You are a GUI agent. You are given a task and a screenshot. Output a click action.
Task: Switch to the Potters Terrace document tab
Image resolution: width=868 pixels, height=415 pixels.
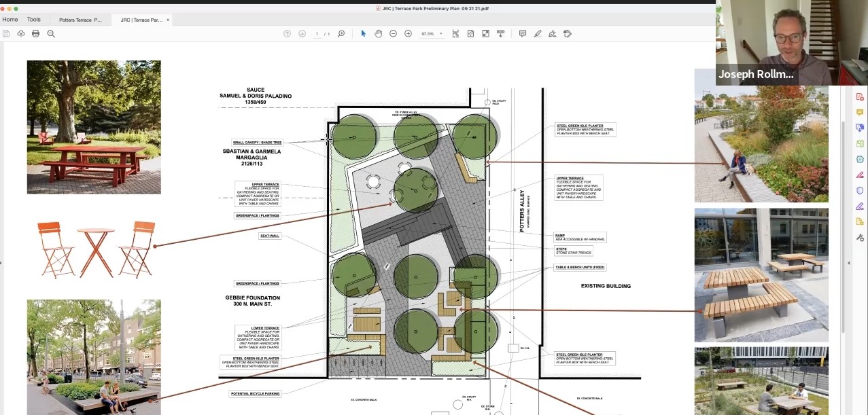tap(80, 20)
